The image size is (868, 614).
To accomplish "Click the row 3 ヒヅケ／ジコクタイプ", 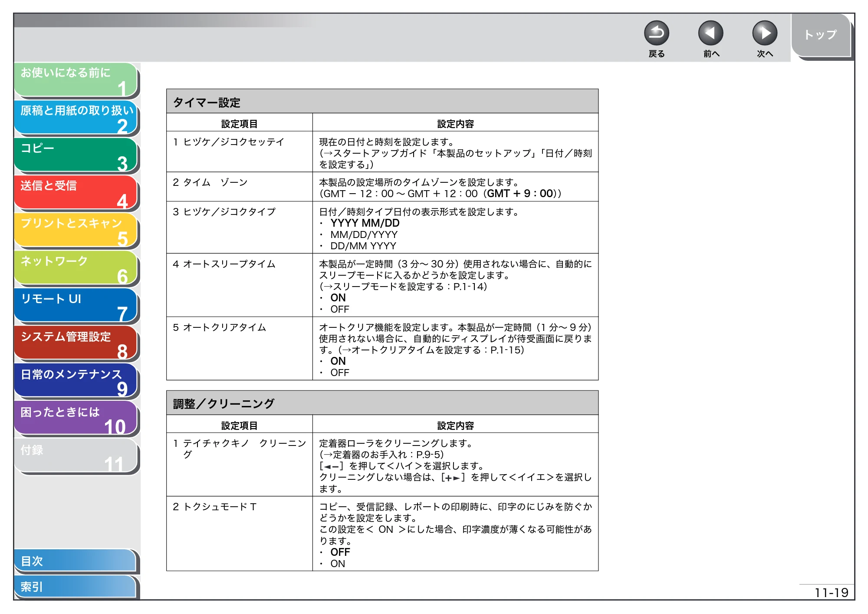I will click(382, 228).
